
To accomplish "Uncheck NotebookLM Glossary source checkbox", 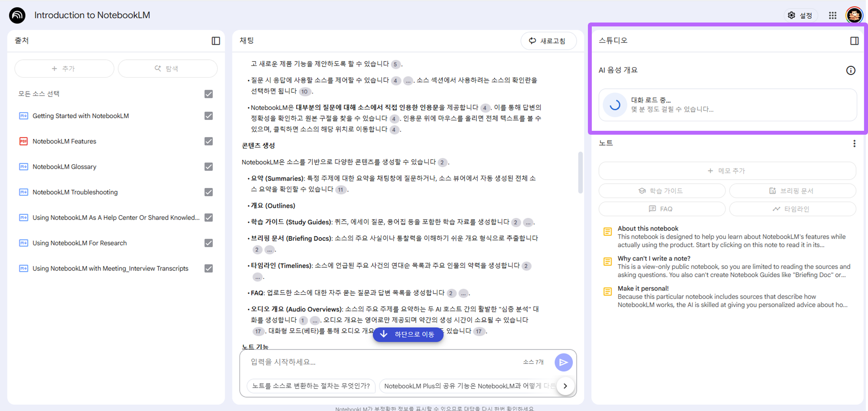I will pyautogui.click(x=209, y=167).
